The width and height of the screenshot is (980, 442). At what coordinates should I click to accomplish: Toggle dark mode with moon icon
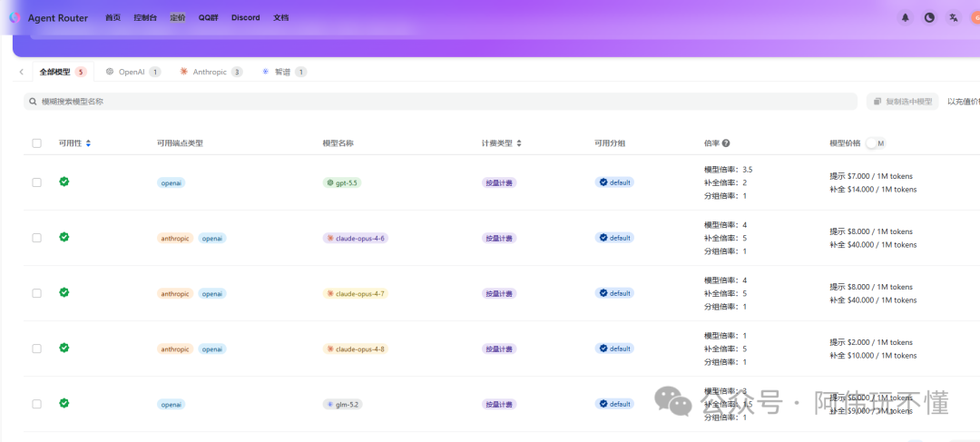[929, 17]
